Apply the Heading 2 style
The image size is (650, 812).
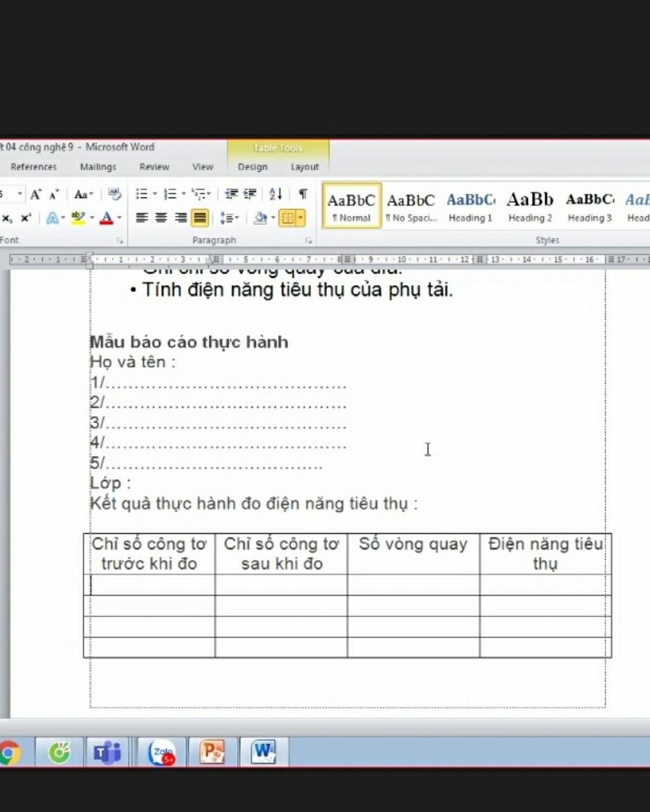click(530, 206)
